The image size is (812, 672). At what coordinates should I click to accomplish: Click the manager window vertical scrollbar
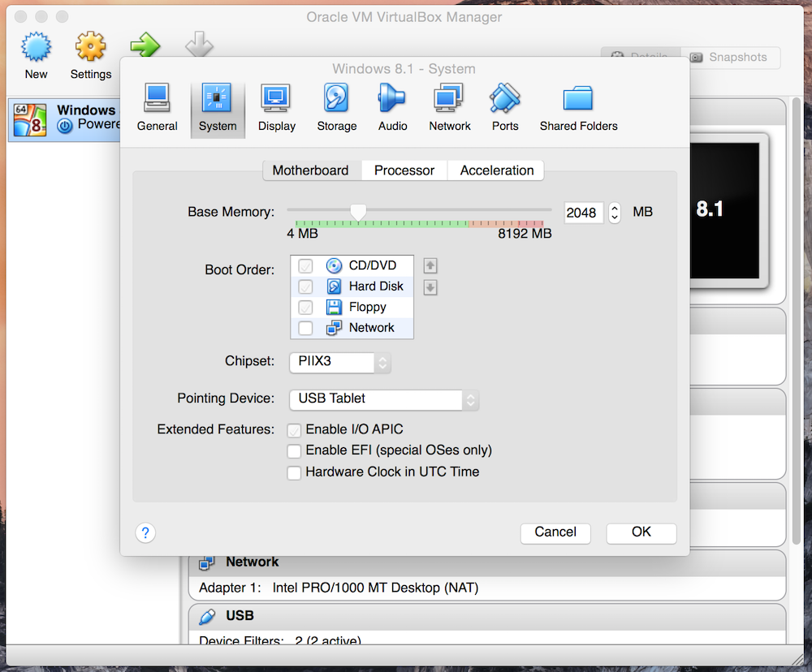[797, 321]
